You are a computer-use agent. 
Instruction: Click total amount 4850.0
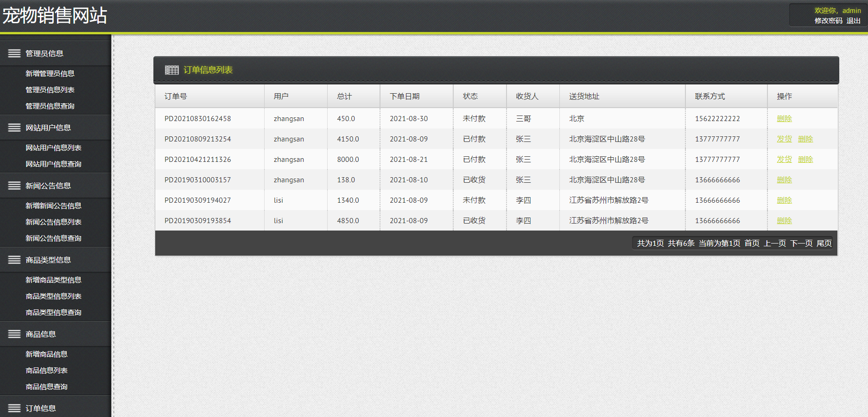pos(348,221)
